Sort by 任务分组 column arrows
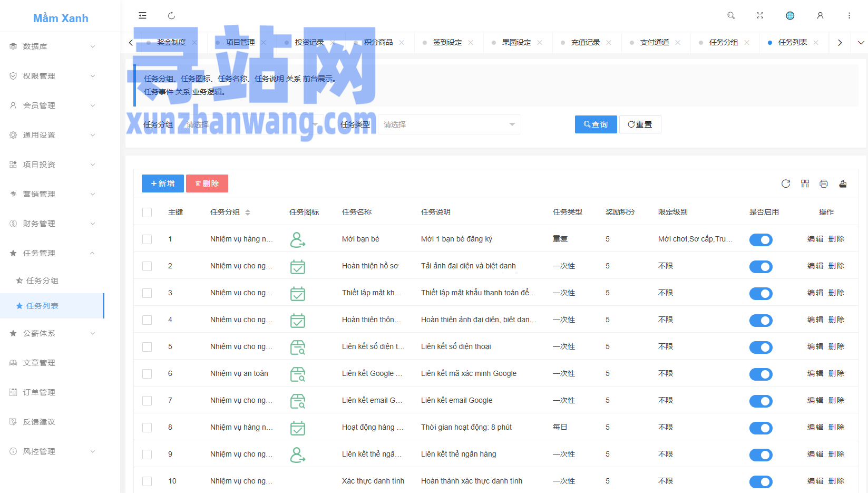Screen dimensions: 868x493 point(248,212)
